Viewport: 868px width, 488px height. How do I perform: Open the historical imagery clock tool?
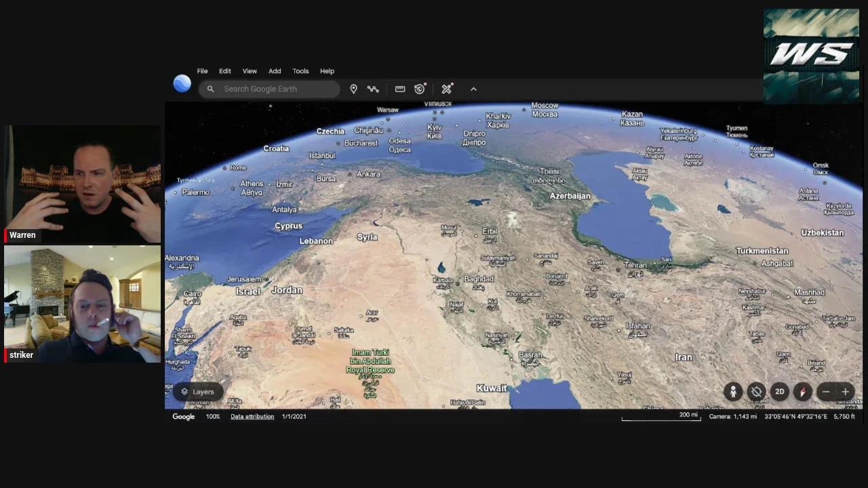tap(420, 89)
